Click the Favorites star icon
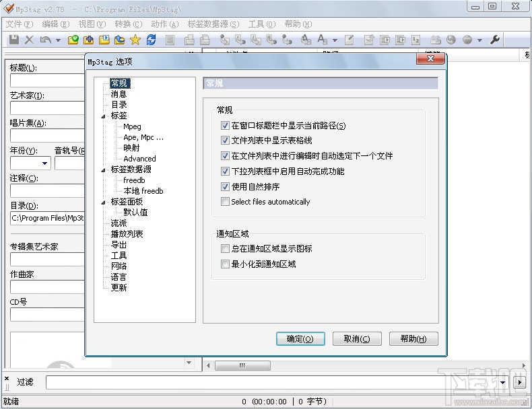The height and width of the screenshot is (409, 532). pyautogui.click(x=135, y=40)
